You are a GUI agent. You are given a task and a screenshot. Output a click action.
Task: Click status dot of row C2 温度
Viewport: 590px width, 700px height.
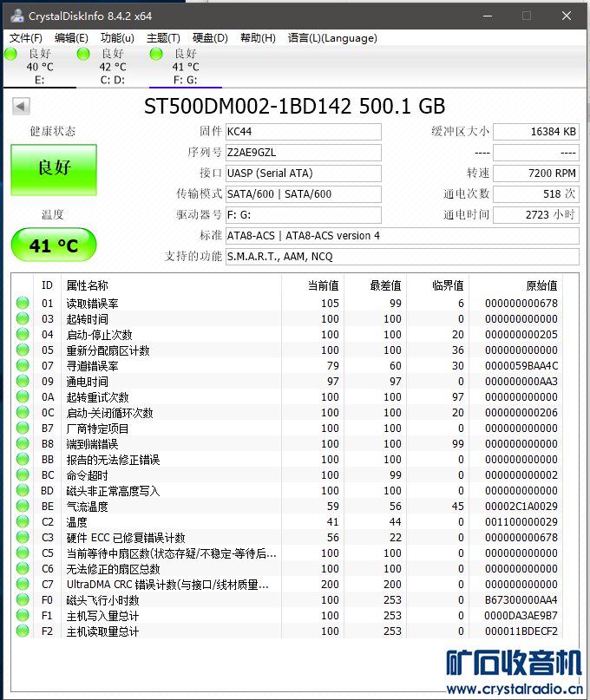[x=23, y=522]
